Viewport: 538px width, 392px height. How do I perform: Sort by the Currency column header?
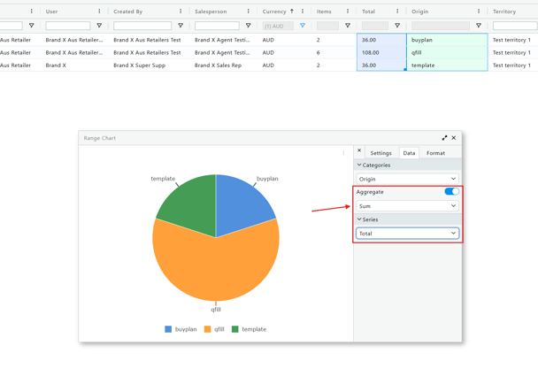(274, 12)
